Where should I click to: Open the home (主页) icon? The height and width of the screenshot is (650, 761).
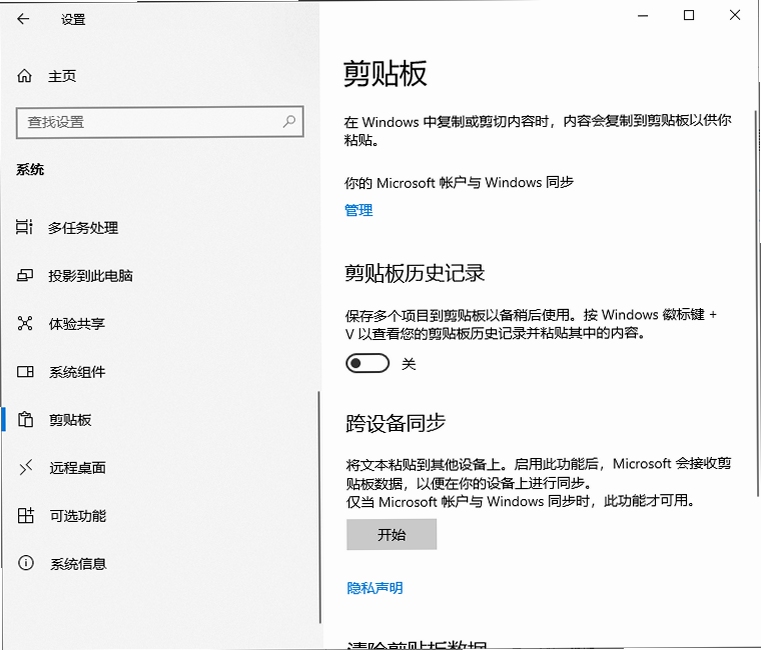(x=24, y=76)
